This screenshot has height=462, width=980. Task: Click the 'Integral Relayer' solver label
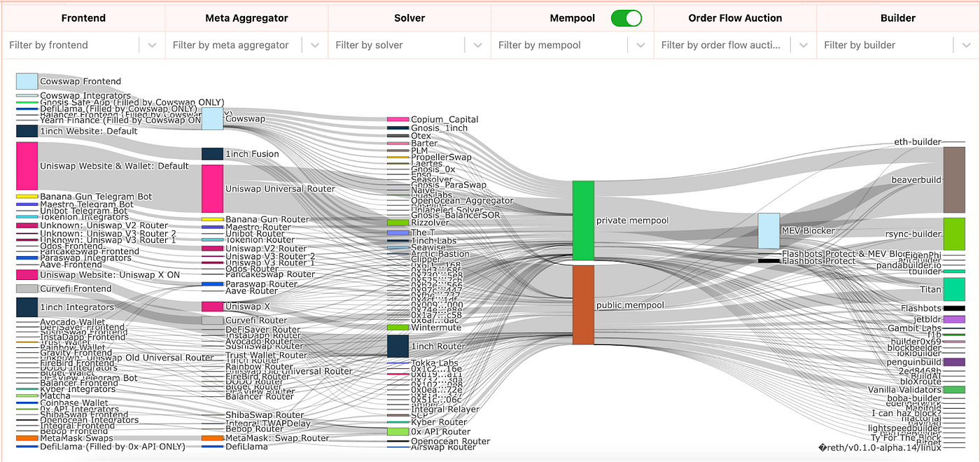[445, 409]
